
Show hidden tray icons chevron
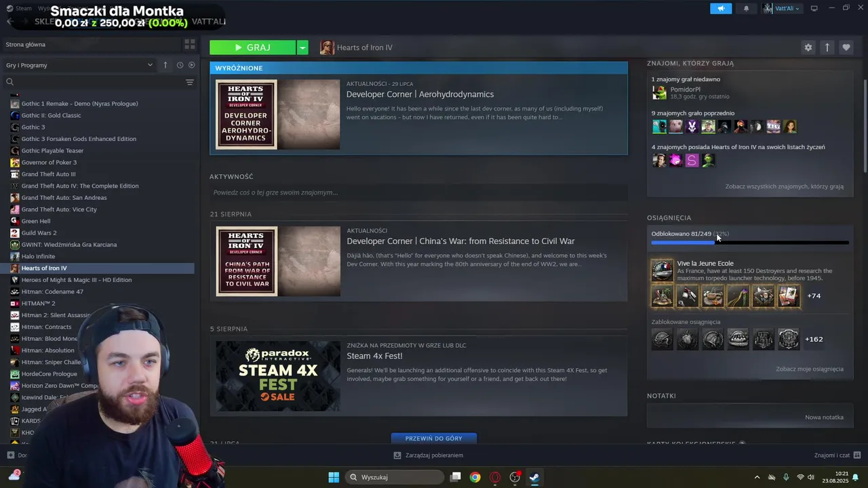click(757, 477)
